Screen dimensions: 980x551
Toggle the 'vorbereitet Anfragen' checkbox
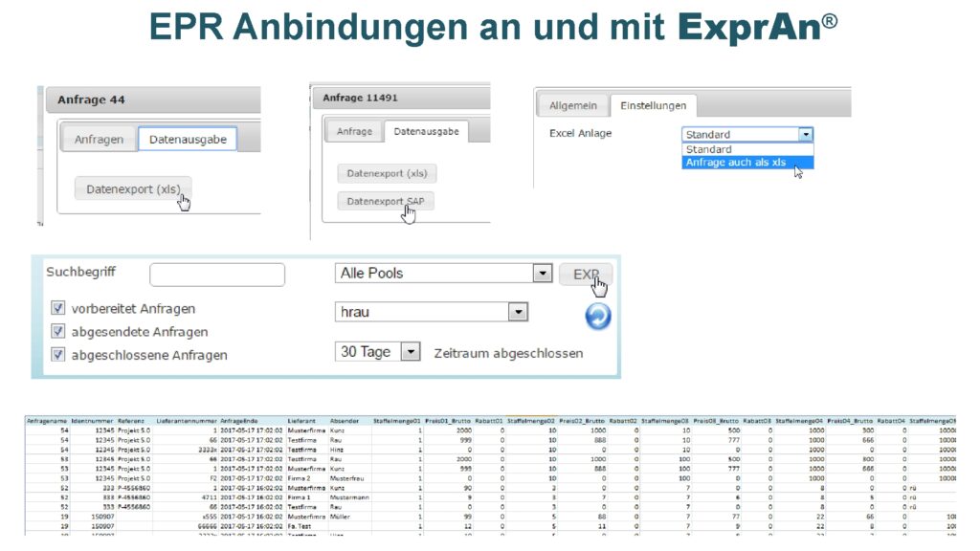58,308
